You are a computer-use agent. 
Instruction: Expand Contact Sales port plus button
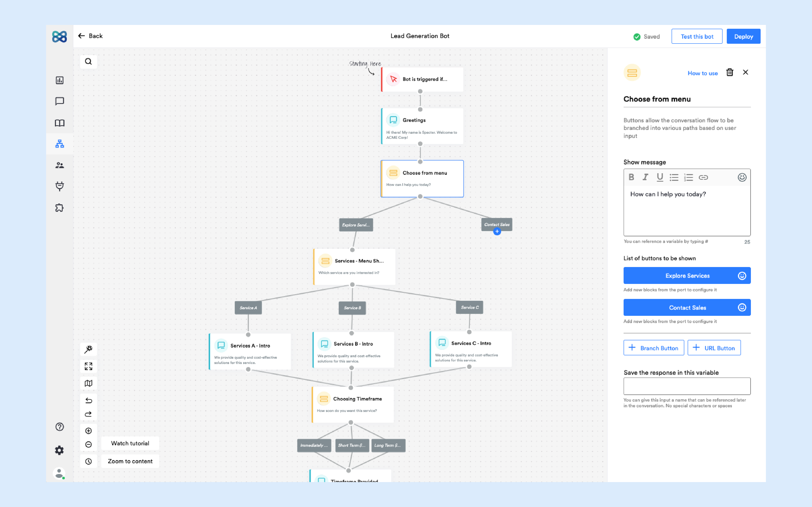point(497,231)
